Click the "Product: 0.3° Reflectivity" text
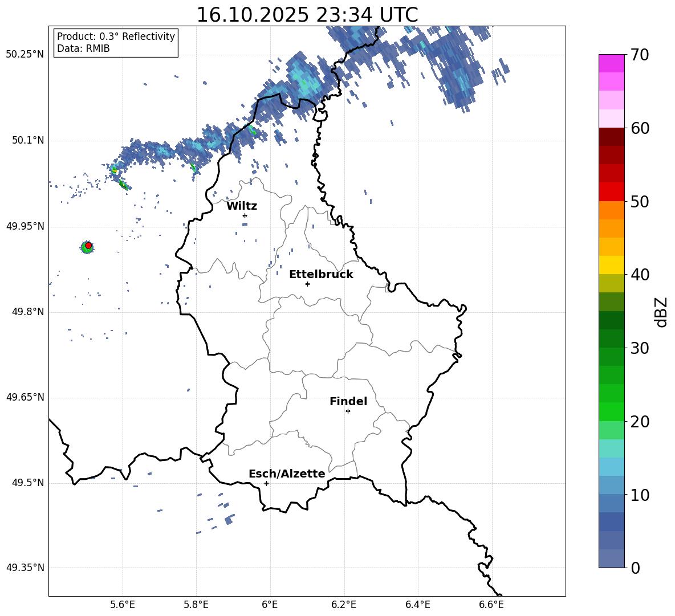This screenshot has width=675, height=616. [116, 36]
